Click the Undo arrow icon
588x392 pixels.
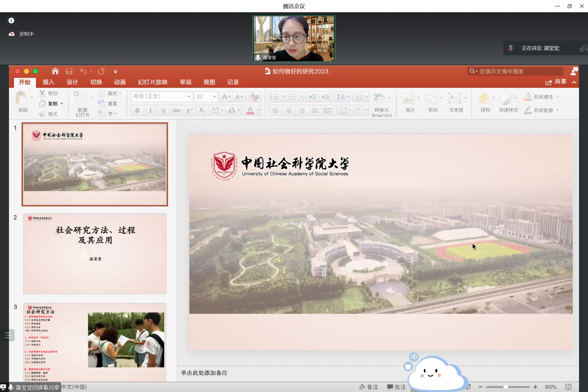[83, 71]
